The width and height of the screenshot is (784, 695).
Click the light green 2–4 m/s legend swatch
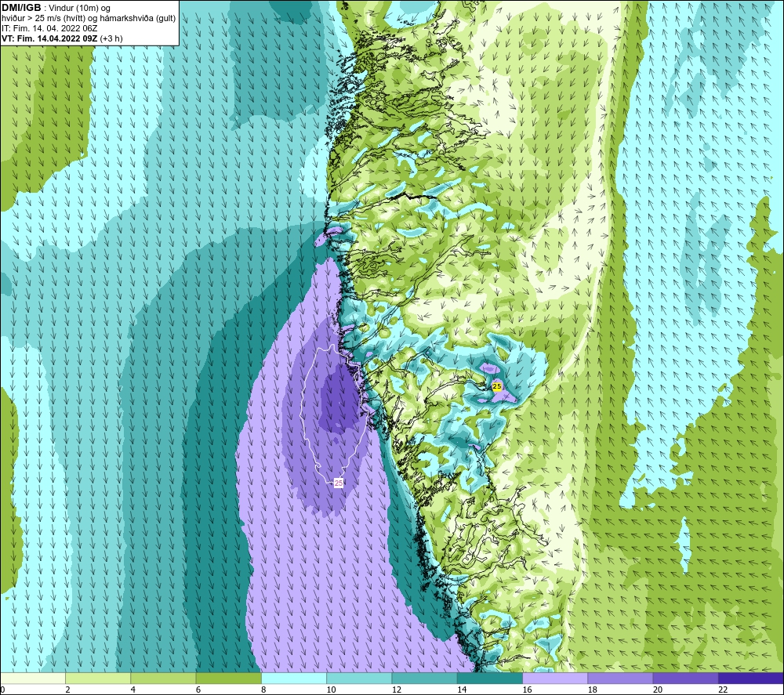(98, 678)
